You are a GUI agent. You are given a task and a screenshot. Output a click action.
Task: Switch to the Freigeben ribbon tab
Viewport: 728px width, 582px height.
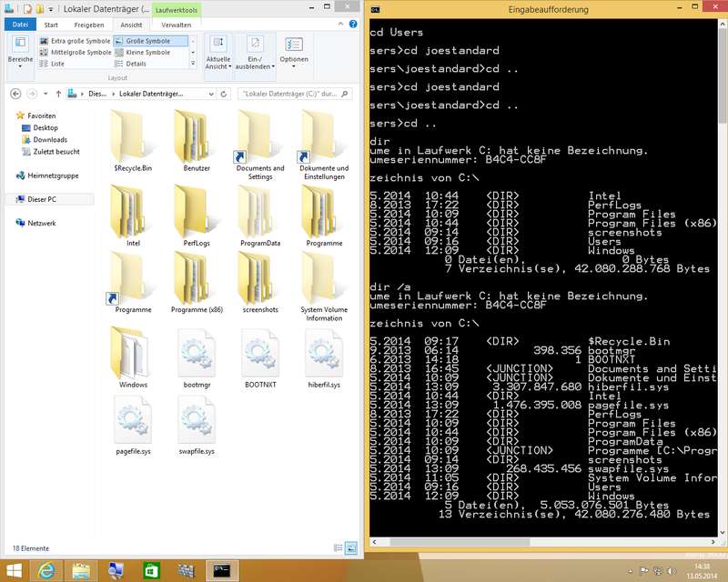(88, 25)
